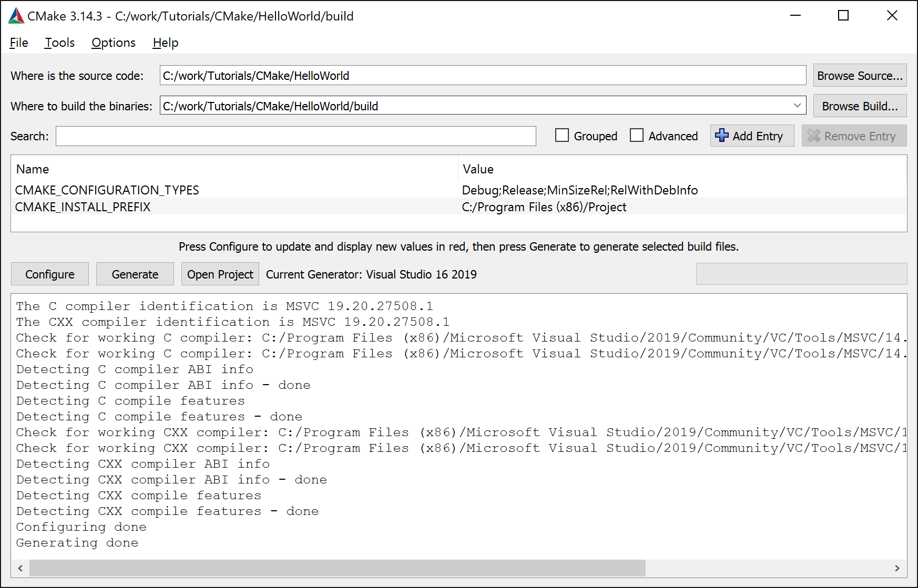Open the File menu

coord(18,43)
